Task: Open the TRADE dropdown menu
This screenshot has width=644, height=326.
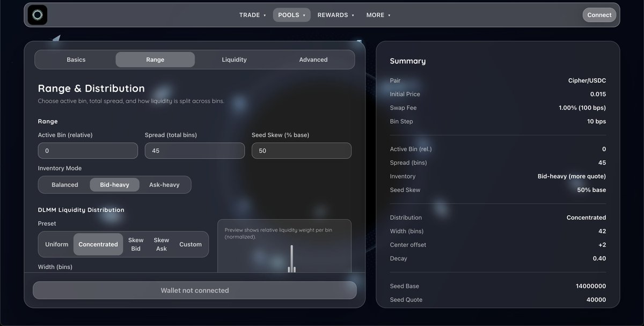Action: pos(253,15)
